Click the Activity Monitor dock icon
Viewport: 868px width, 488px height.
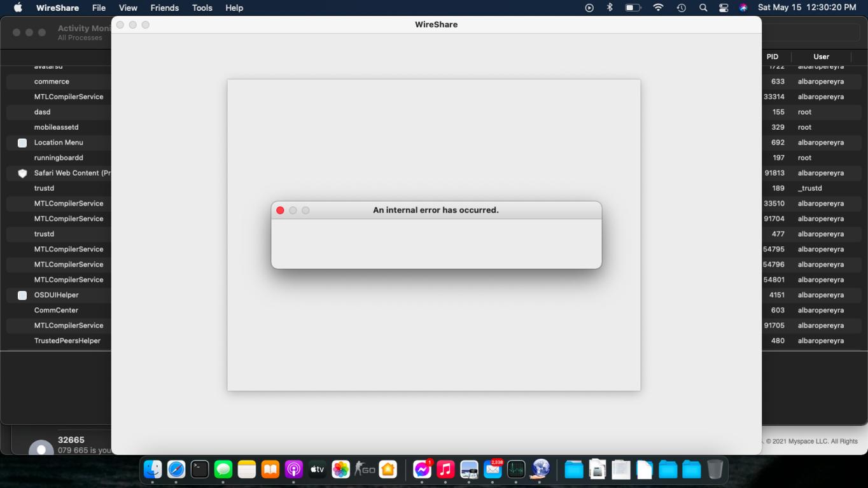(516, 470)
